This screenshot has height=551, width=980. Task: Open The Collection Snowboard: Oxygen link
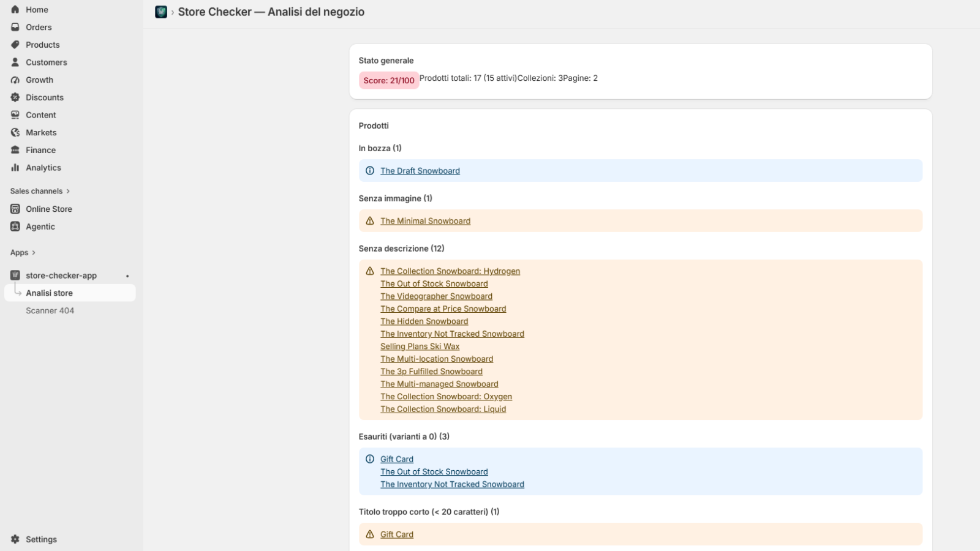pyautogui.click(x=447, y=397)
